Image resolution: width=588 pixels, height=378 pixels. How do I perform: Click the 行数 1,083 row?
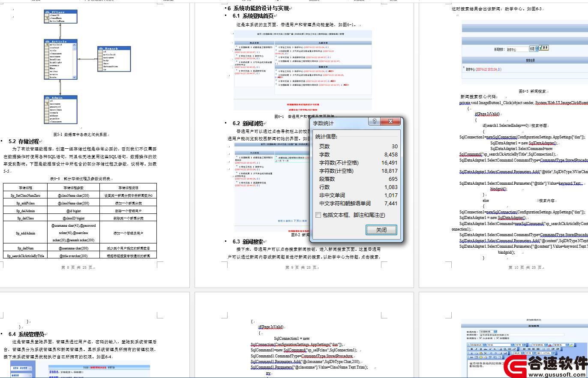pyautogui.click(x=358, y=187)
